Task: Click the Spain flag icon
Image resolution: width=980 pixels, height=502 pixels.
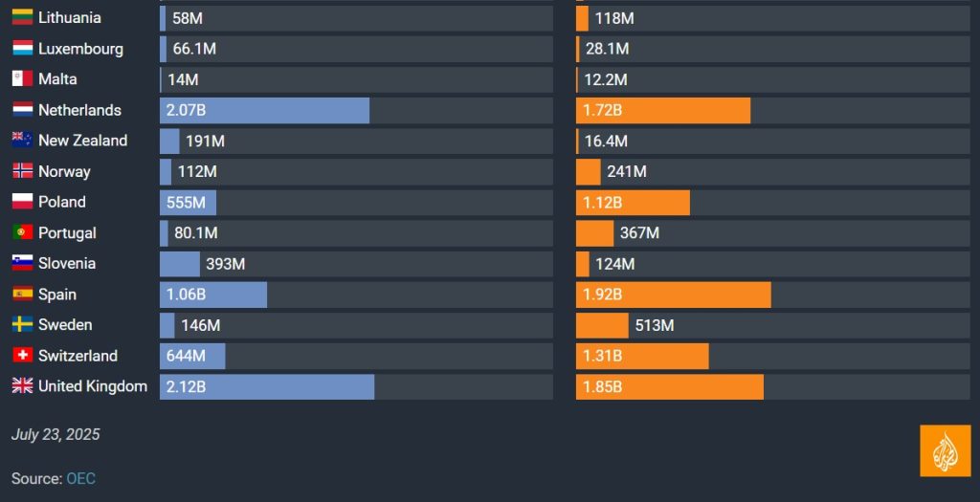Action: [22, 295]
